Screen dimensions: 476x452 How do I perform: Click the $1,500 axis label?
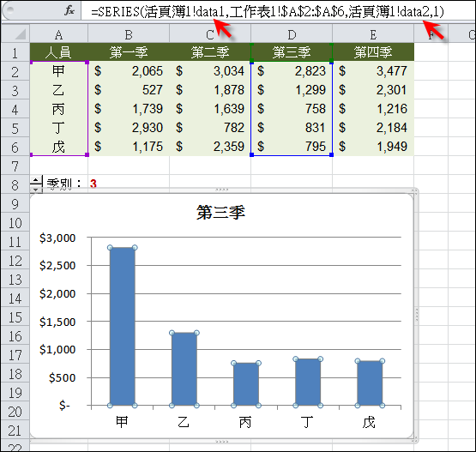pyautogui.click(x=57, y=322)
